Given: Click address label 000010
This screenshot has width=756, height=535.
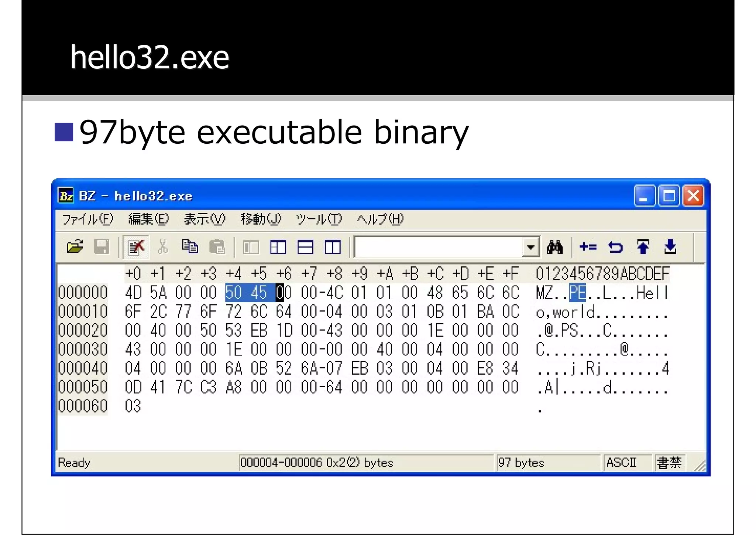Looking at the screenshot, I should [x=83, y=311].
